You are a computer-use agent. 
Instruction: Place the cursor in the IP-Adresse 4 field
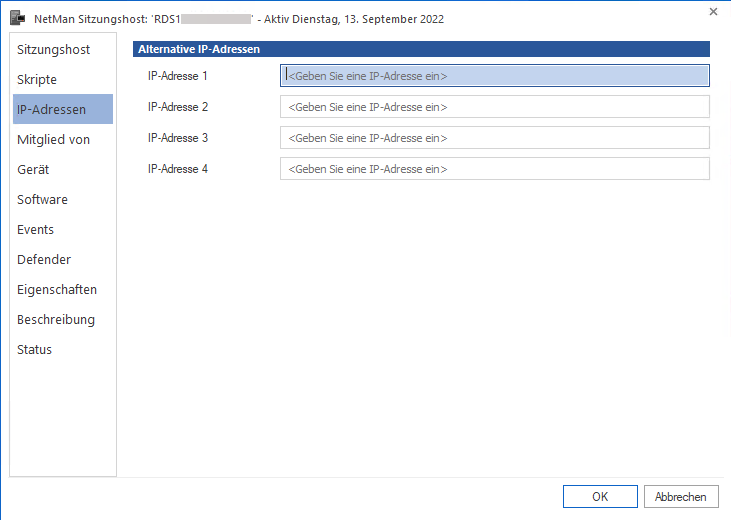coord(494,169)
